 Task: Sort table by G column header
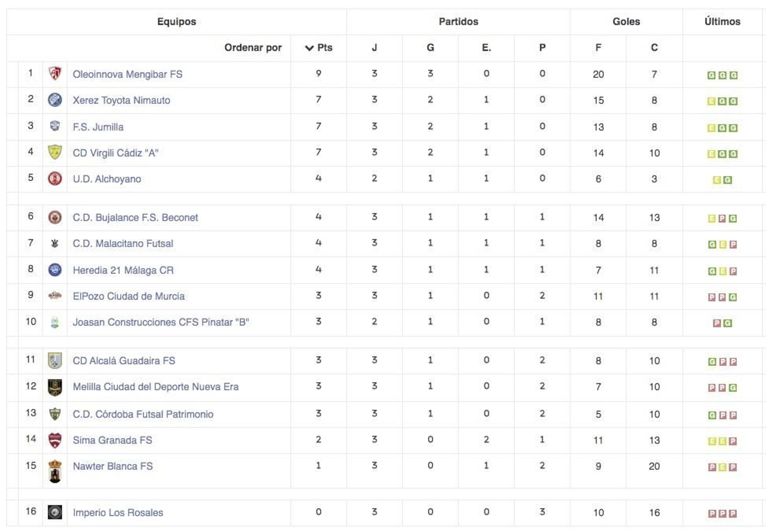pyautogui.click(x=430, y=48)
